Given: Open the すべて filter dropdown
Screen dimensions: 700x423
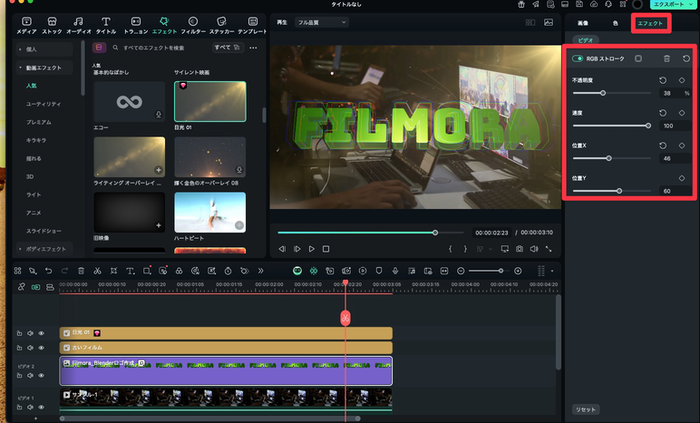Looking at the screenshot, I should tap(225, 47).
